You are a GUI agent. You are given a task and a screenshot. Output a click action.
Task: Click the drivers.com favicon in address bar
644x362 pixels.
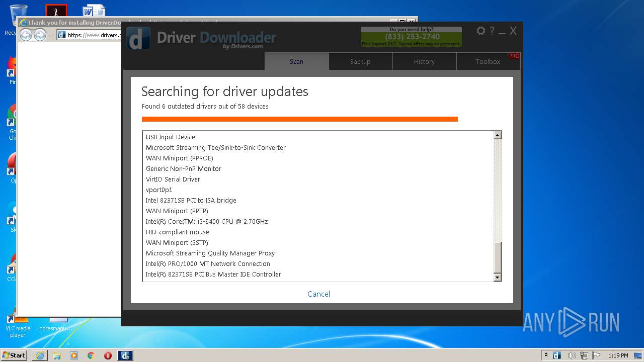[x=61, y=35]
